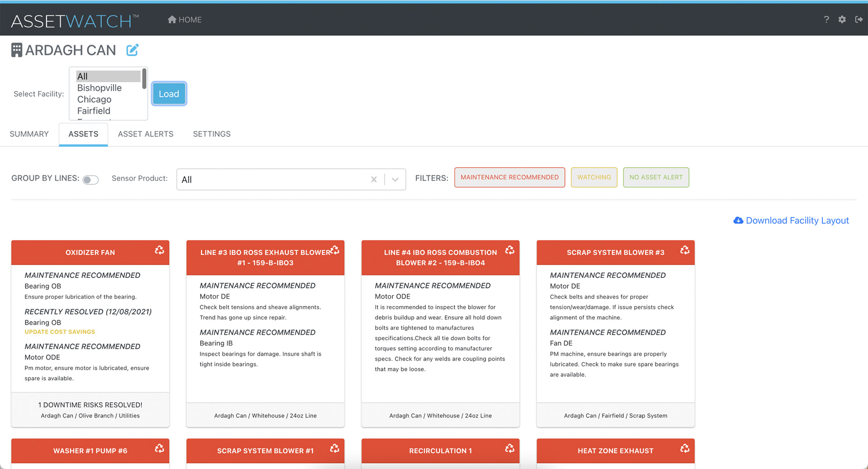The width and height of the screenshot is (868, 469).
Task: Select Chicago facility option
Action: (x=108, y=99)
